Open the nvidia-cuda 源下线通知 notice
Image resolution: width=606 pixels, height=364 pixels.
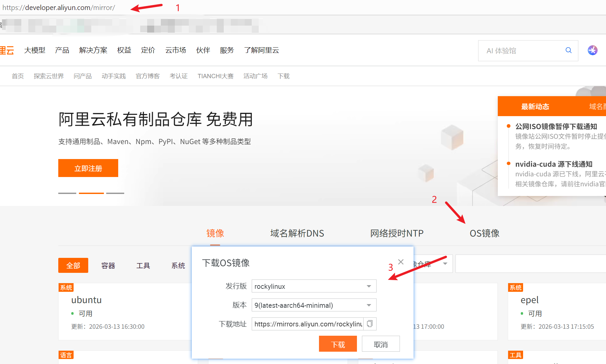[554, 164]
